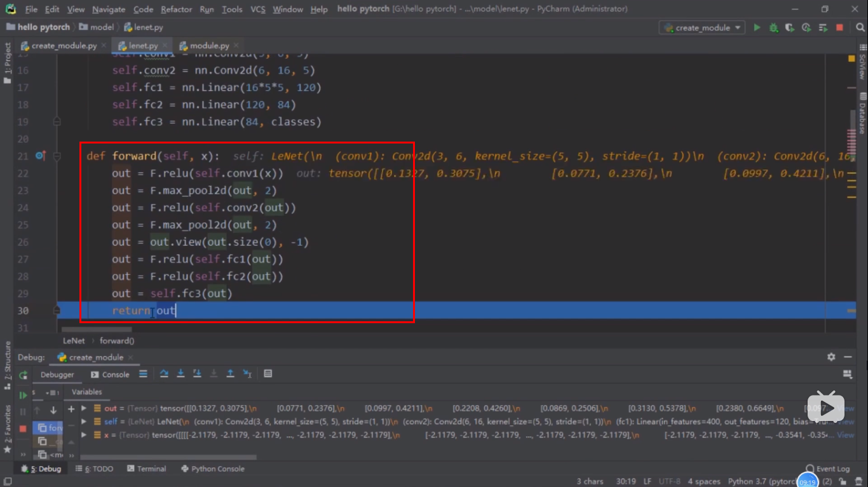Click Run to Cursor debugger icon

point(247,374)
